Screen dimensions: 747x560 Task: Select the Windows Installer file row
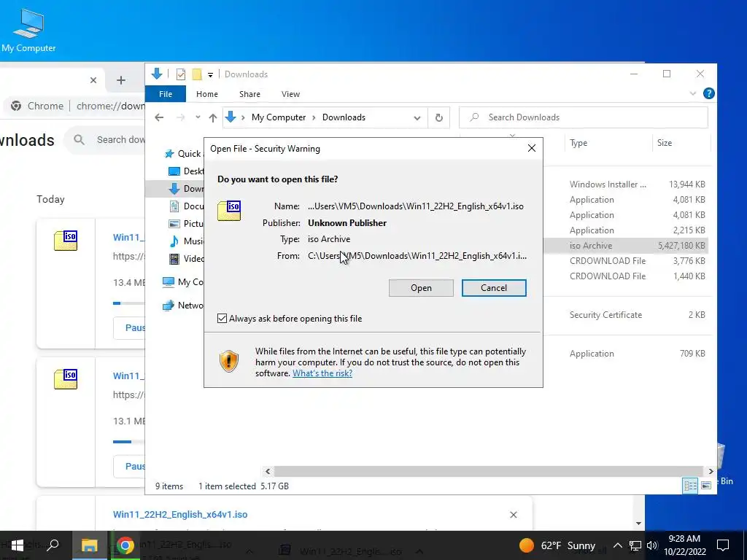[x=625, y=184]
